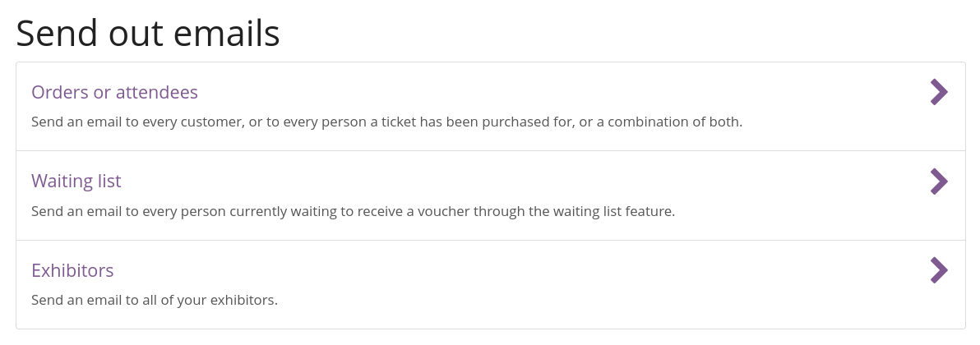The height and width of the screenshot is (345, 980).
Task: Open the Orders or attendees link
Action: tap(114, 92)
